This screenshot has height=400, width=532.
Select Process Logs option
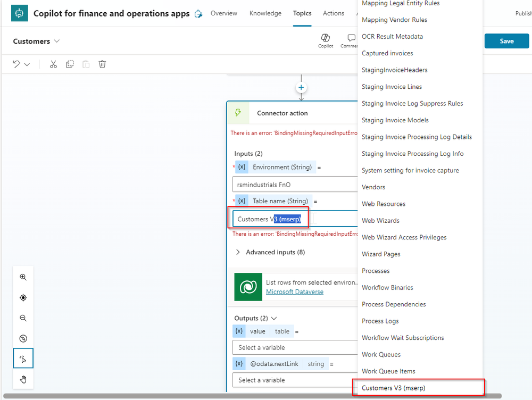click(420, 321)
